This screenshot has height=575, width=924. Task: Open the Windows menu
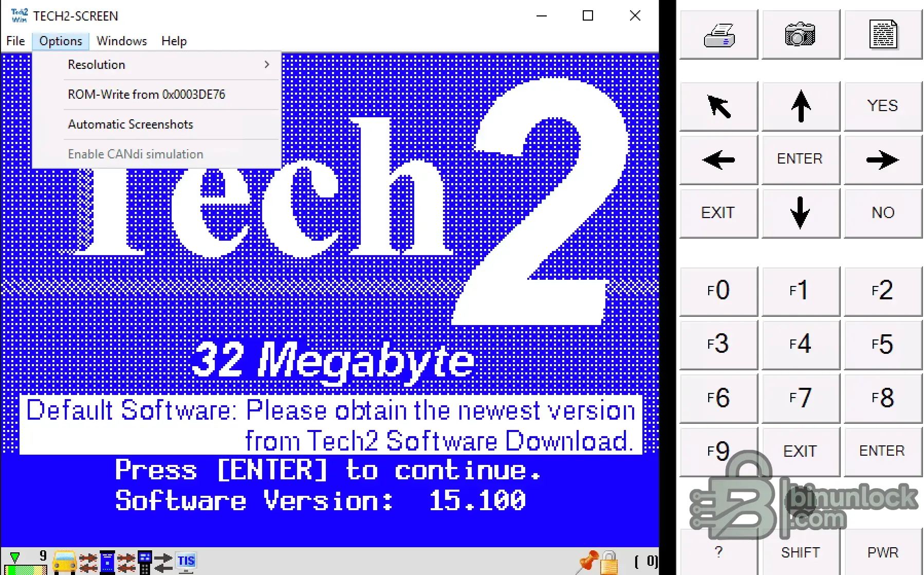pyautogui.click(x=122, y=41)
